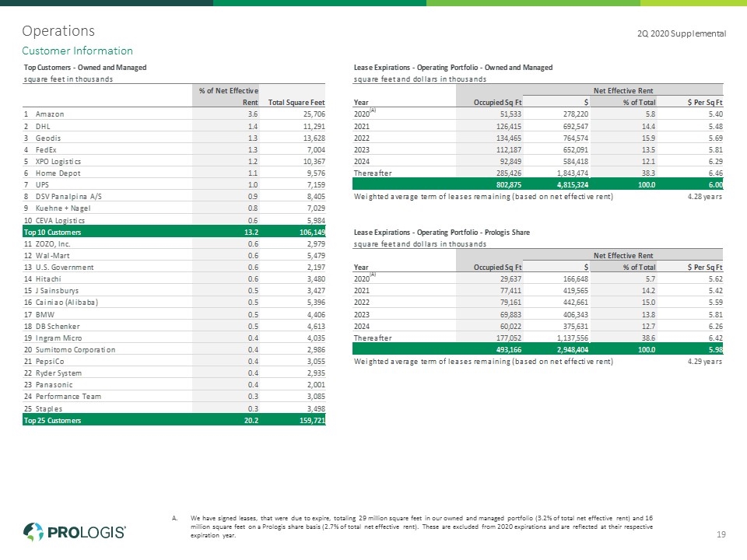Select 'Total Square Feet' column header
The height and width of the screenshot is (560, 747).
click(296, 103)
